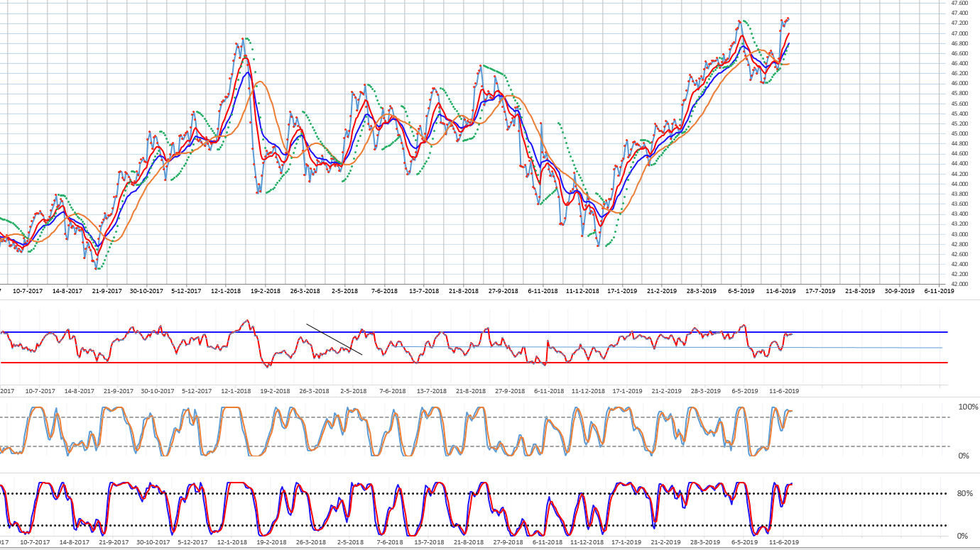Screen dimensions: 980x550
Task: Click the 100% stochastic scale label
Action: [969, 407]
